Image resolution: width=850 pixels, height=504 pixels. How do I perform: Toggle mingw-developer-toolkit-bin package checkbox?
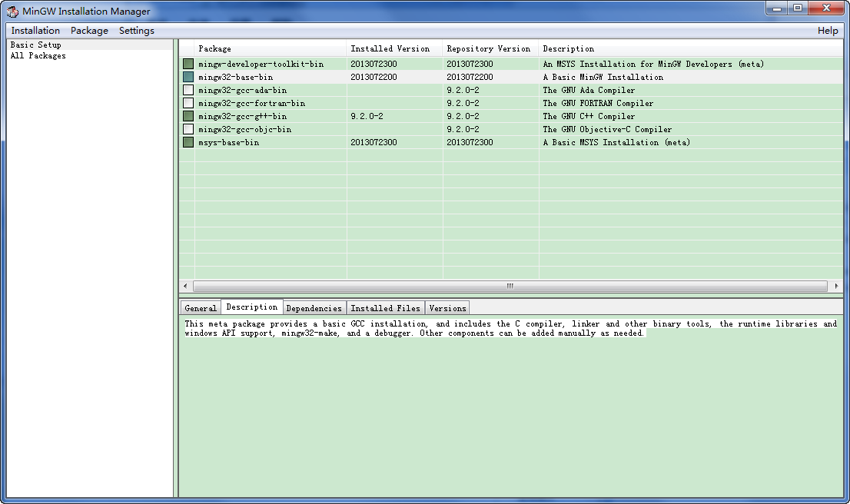coord(188,64)
